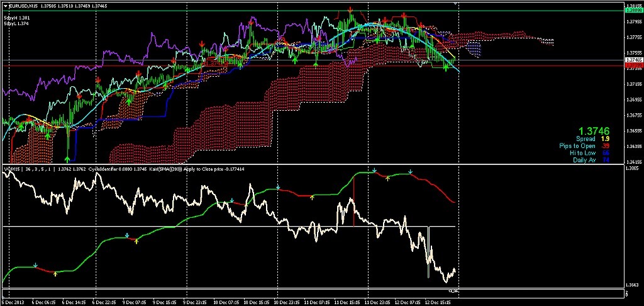
Task: Click the 1.3805 indicator scale label
Action: tap(632, 169)
